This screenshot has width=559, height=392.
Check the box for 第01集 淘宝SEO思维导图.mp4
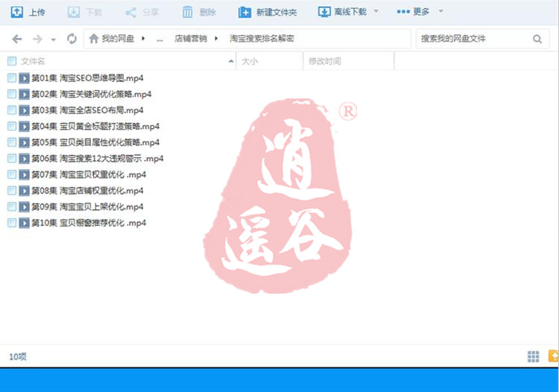coord(12,78)
